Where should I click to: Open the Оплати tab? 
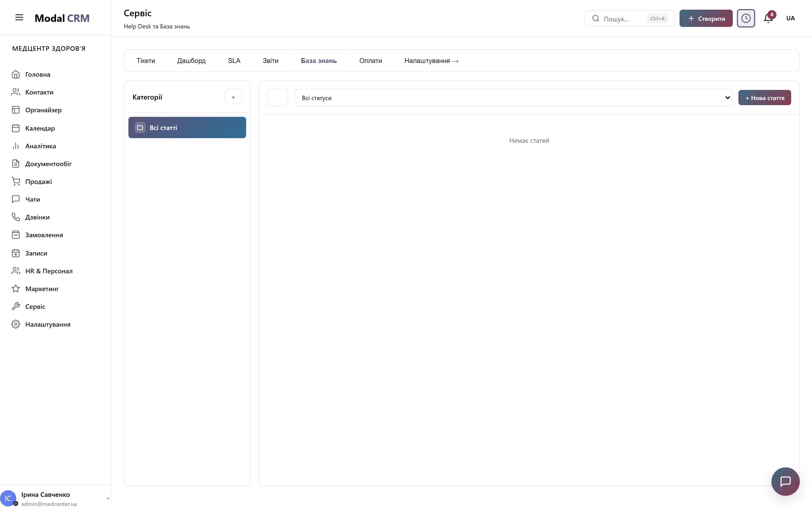pos(370,60)
